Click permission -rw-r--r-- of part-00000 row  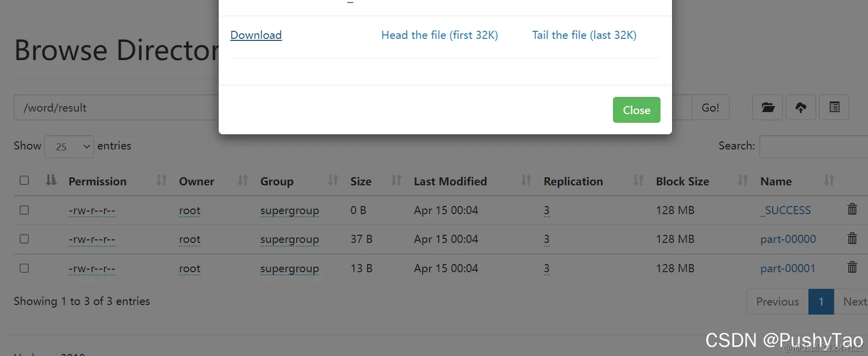[92, 239]
